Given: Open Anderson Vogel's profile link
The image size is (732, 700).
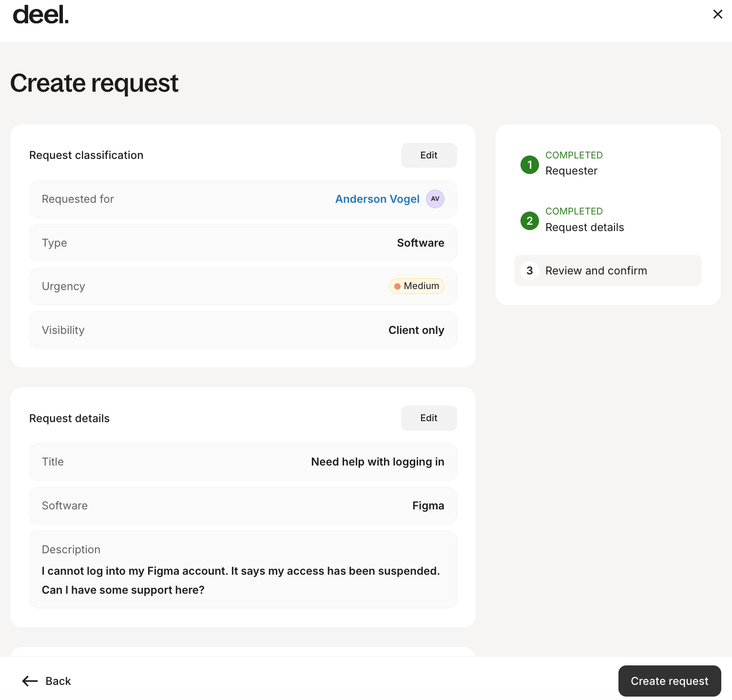Looking at the screenshot, I should (377, 199).
